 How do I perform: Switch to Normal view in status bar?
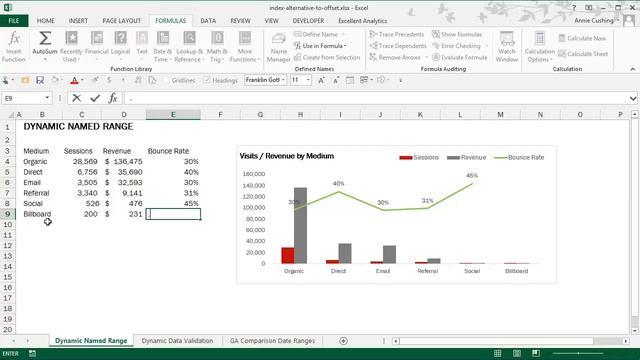point(498,353)
